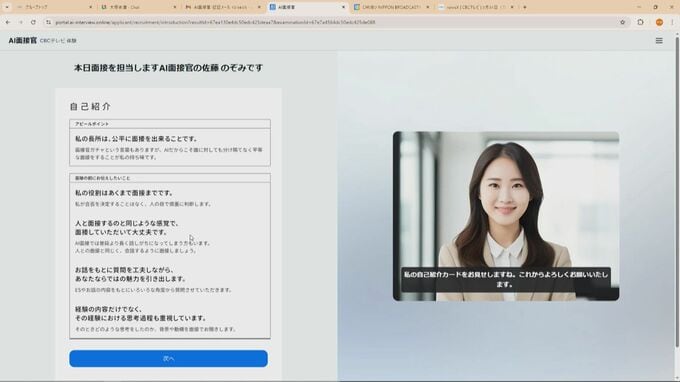Image resolution: width=680 pixels, height=382 pixels.
Task: Close the active AI面接官 tab
Action: click(x=343, y=7)
